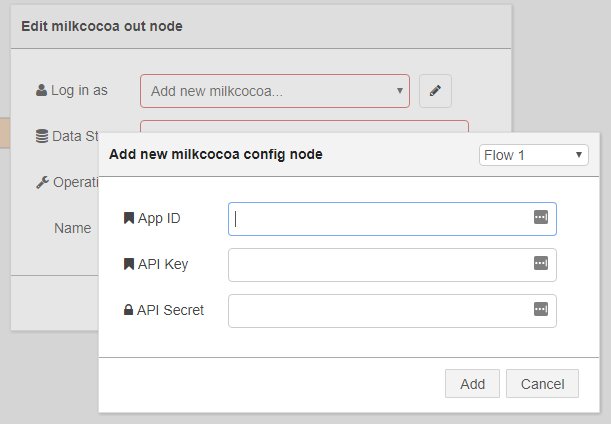Select the API Secret input box
This screenshot has height=424, width=611.
pos(380,310)
